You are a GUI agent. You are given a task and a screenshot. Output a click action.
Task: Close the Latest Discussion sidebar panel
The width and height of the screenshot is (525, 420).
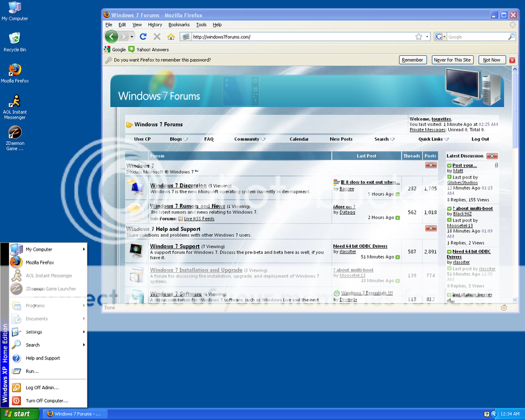[x=492, y=156]
